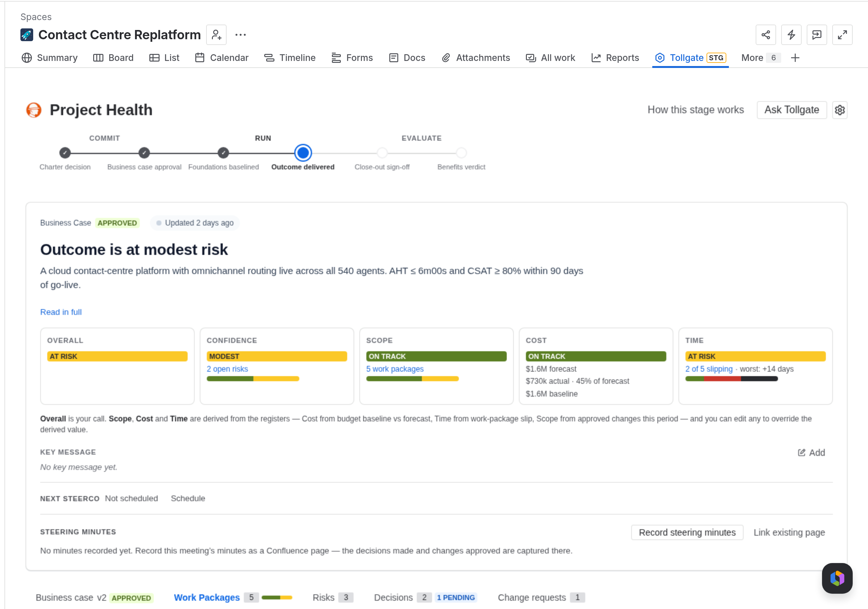Click Read in full link
The height and width of the screenshot is (609, 868).
[61, 312]
